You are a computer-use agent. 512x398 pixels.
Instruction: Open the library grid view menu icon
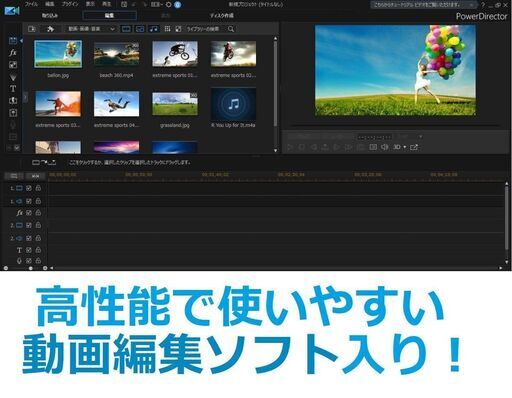(167, 29)
